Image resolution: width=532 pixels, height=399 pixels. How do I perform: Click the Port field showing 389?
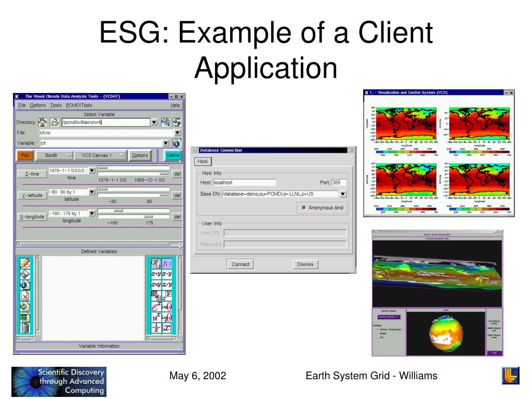339,182
